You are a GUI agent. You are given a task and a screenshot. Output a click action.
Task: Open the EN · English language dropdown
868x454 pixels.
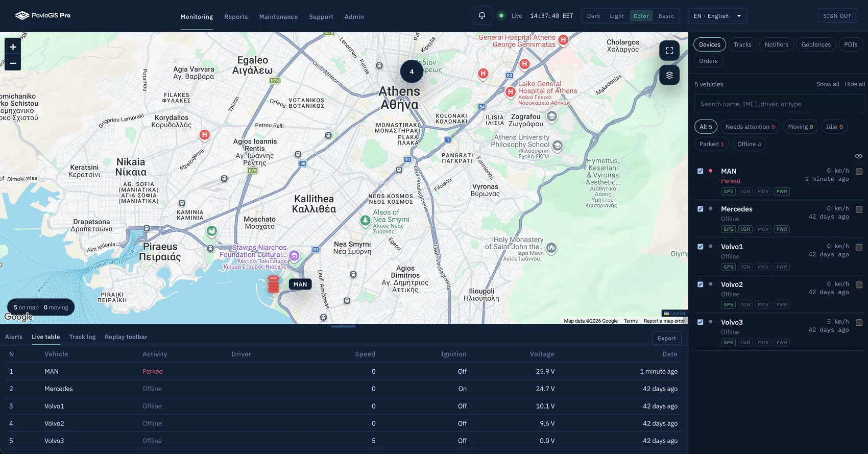click(x=717, y=16)
